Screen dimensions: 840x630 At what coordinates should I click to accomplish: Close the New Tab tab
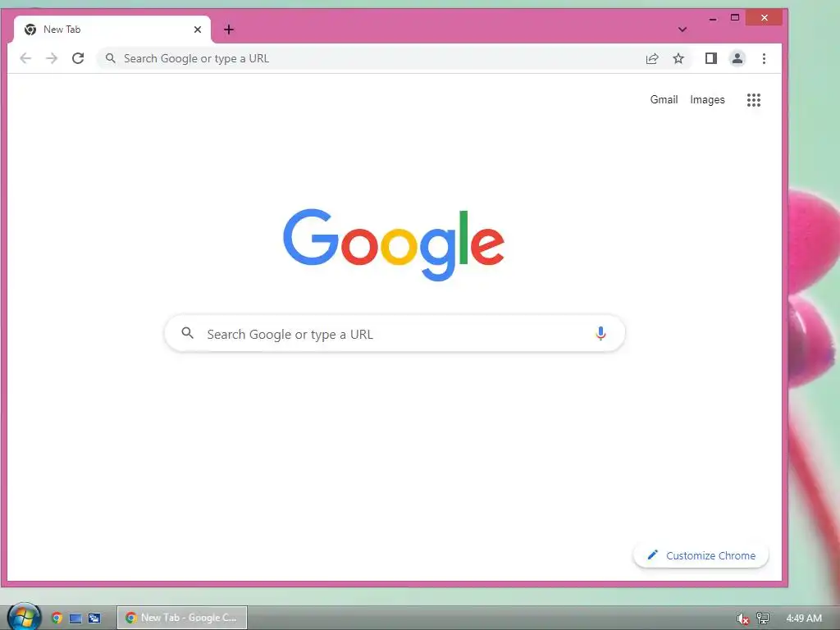198,30
